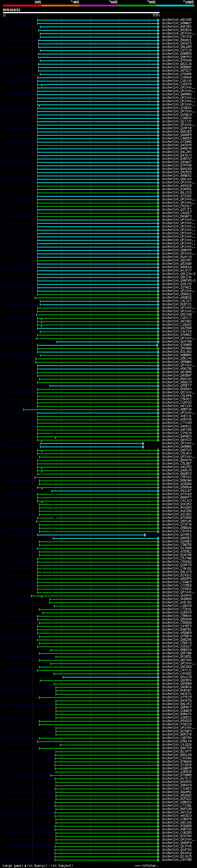The width and height of the screenshot is (197, 868).
Task: Choose hit UniRef100_B4S416
Action: tap(176, 853)
